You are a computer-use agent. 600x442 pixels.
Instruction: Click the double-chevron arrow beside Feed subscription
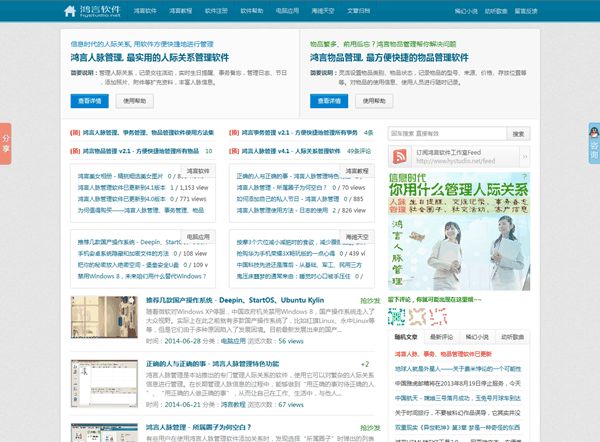click(x=525, y=157)
